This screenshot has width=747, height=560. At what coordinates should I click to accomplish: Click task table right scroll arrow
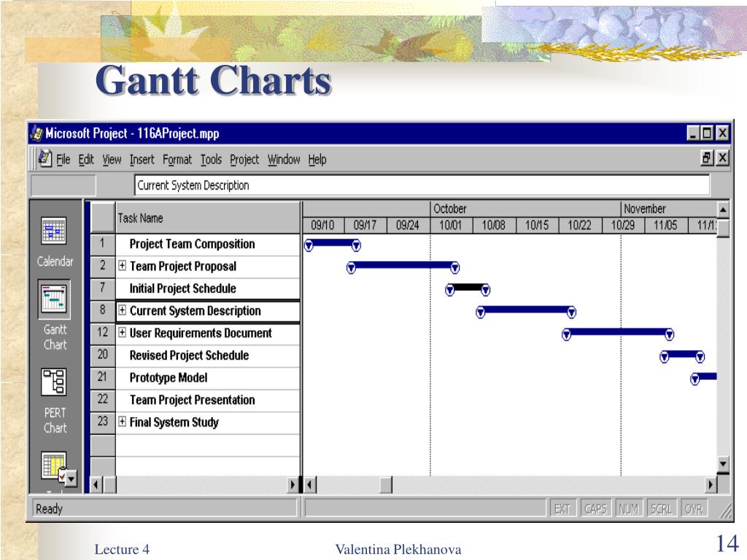click(x=293, y=485)
